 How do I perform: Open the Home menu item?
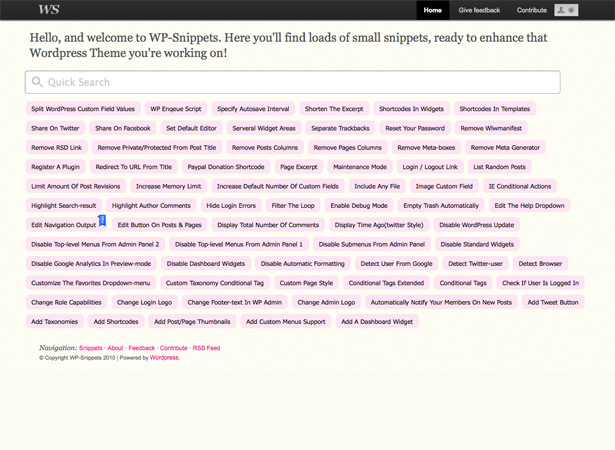coord(433,10)
